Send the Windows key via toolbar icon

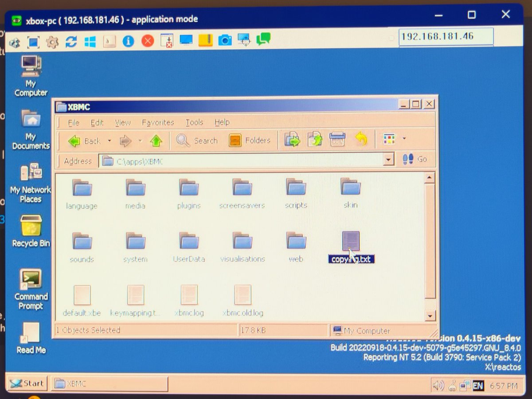(90, 42)
